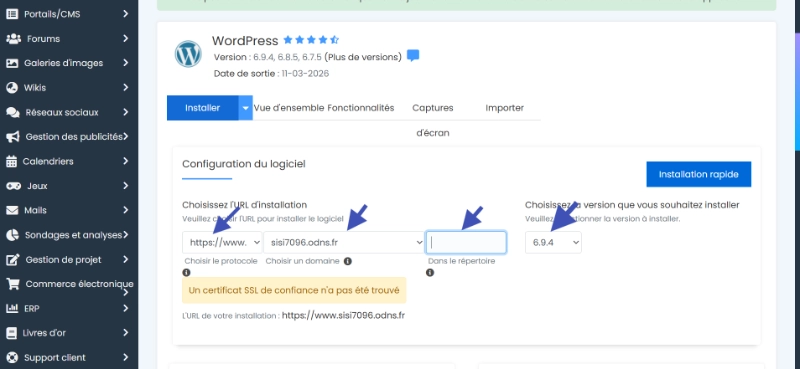The height and width of the screenshot is (369, 800).
Task: Click the Support client lifebuoy icon
Action: pos(12,357)
